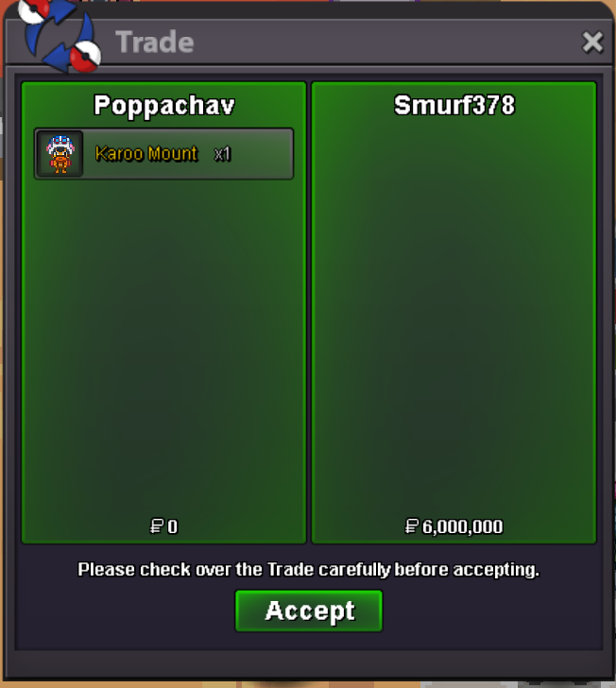Image resolution: width=616 pixels, height=688 pixels.
Task: Click the title bar right of Trade text
Action: pyautogui.click(x=386, y=43)
